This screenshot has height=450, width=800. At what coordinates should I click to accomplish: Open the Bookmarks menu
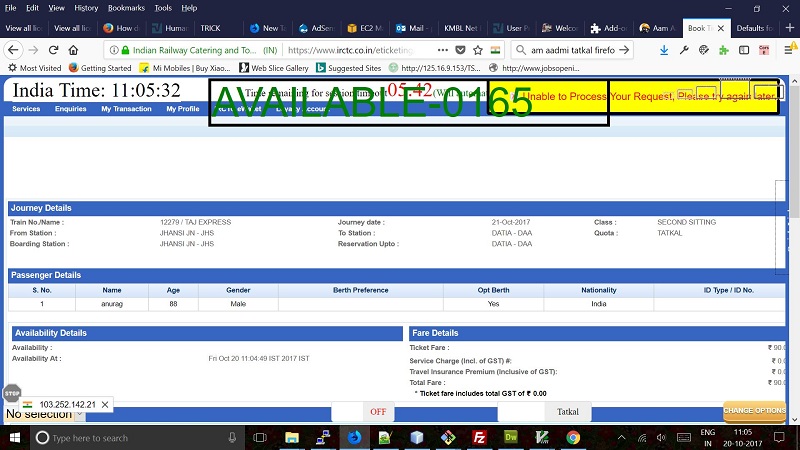(x=125, y=7)
